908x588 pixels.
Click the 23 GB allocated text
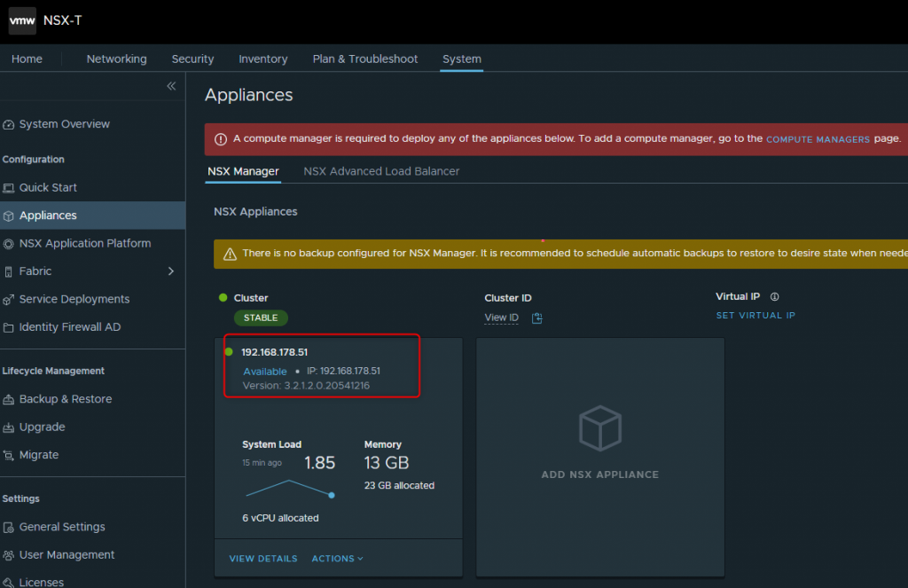pyautogui.click(x=399, y=485)
